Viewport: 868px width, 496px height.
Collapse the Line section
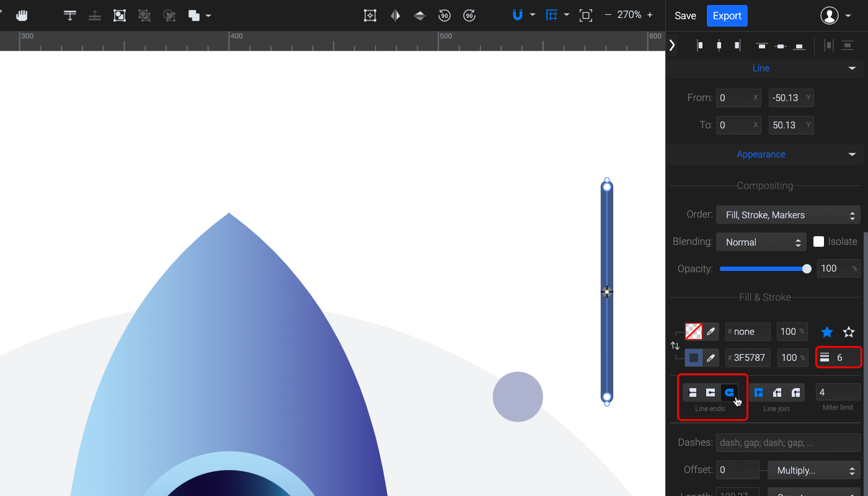[x=852, y=68]
